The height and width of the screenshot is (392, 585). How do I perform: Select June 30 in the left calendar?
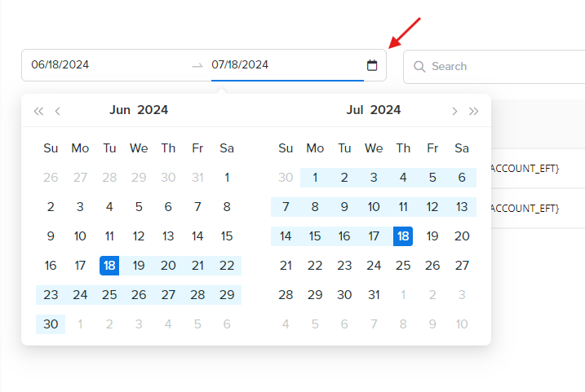[x=51, y=324]
